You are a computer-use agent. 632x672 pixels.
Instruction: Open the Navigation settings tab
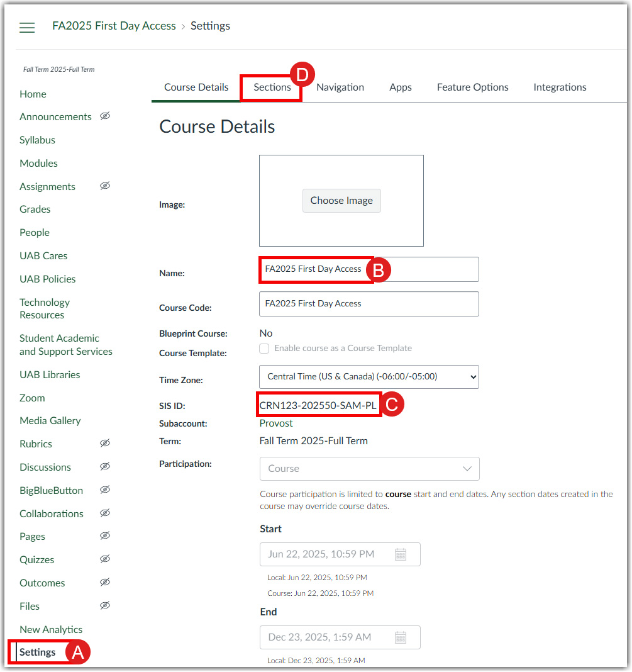340,87
